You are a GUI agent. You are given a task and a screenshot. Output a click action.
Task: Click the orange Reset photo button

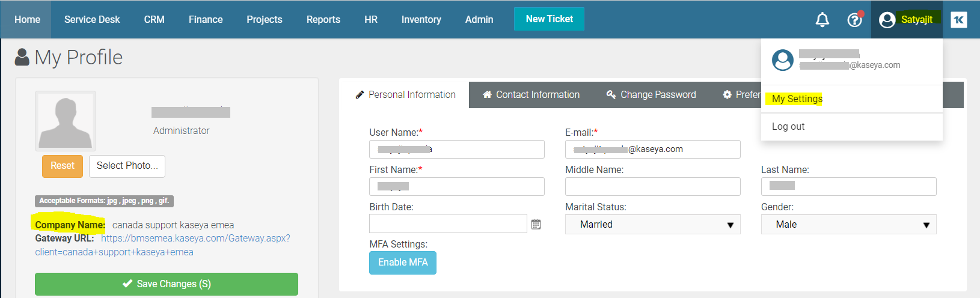[x=63, y=166]
